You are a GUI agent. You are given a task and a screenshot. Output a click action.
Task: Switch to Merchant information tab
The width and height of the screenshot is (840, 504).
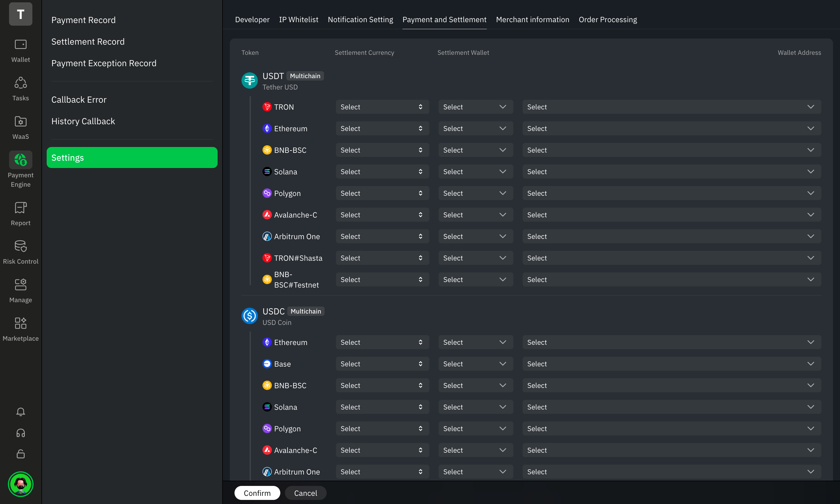click(532, 20)
